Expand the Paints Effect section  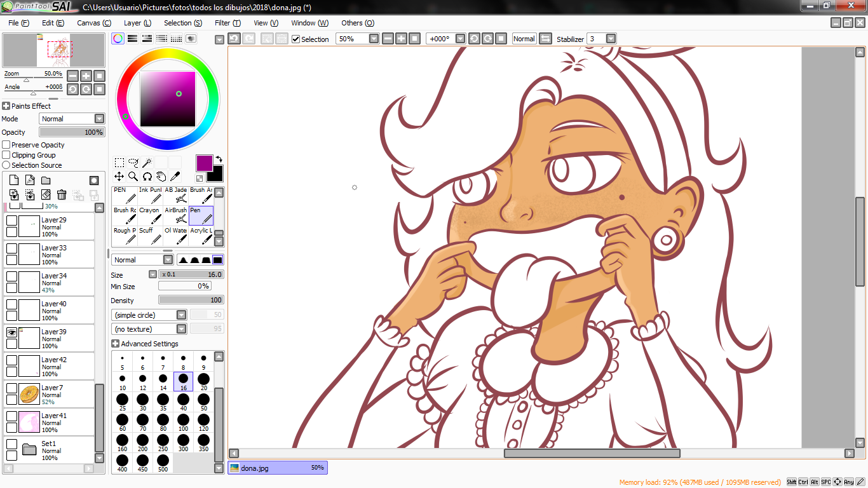[x=6, y=106]
